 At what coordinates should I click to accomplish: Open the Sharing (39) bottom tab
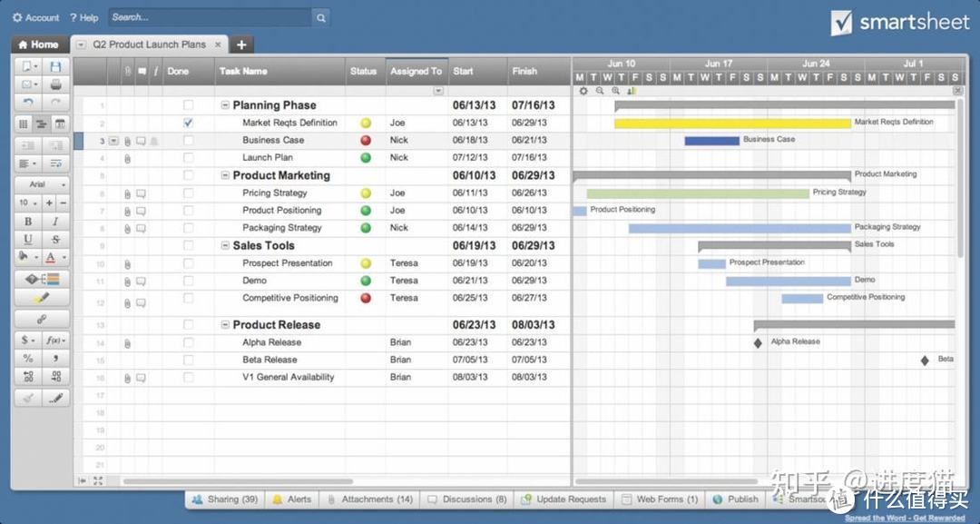224,499
